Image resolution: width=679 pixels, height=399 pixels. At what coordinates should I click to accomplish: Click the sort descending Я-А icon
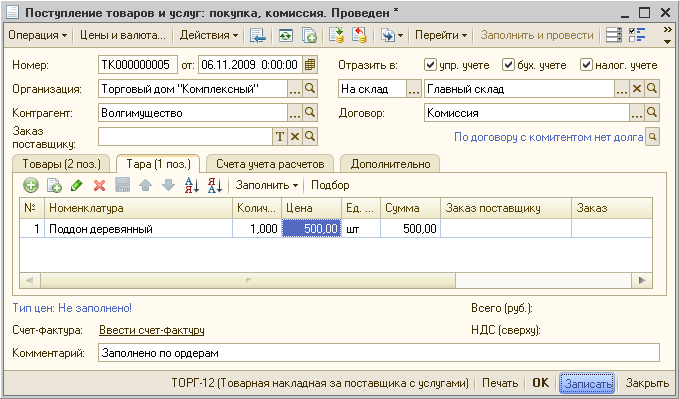tap(215, 185)
